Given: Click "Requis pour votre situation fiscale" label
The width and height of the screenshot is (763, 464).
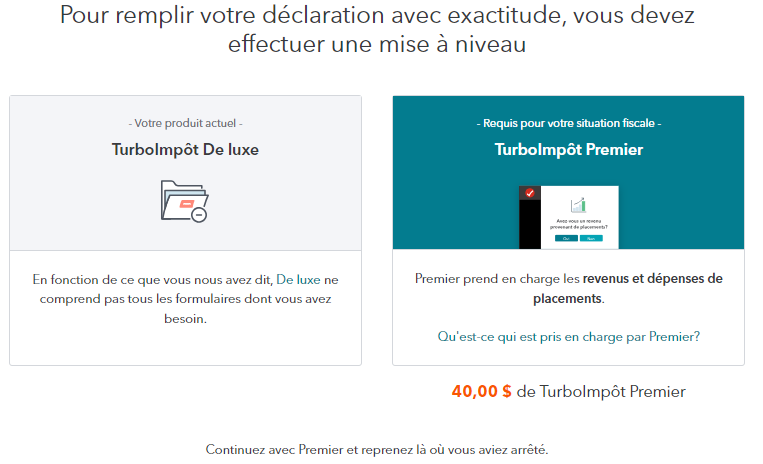Looking at the screenshot, I should pos(568,123).
